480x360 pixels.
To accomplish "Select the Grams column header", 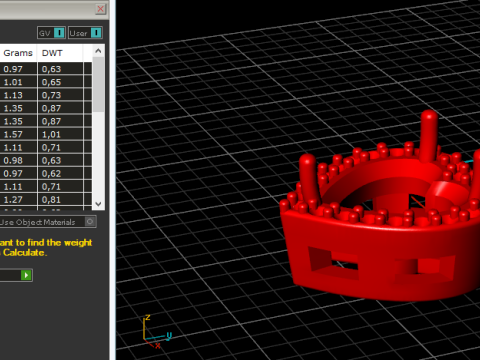I will coord(18,53).
